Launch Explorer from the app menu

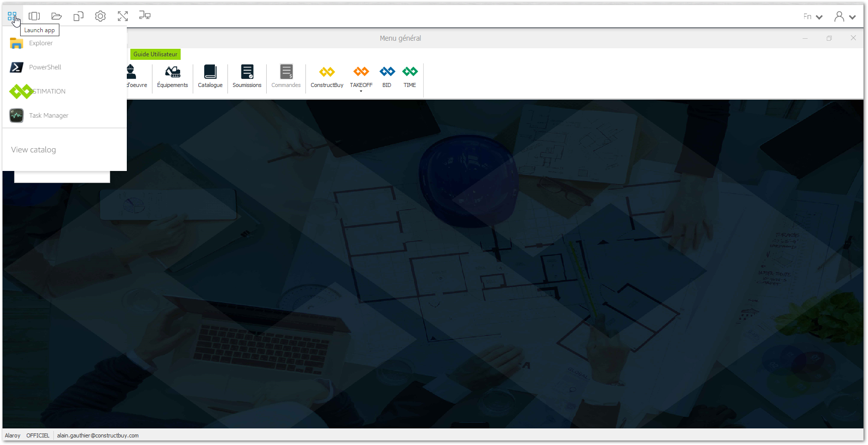click(x=40, y=43)
